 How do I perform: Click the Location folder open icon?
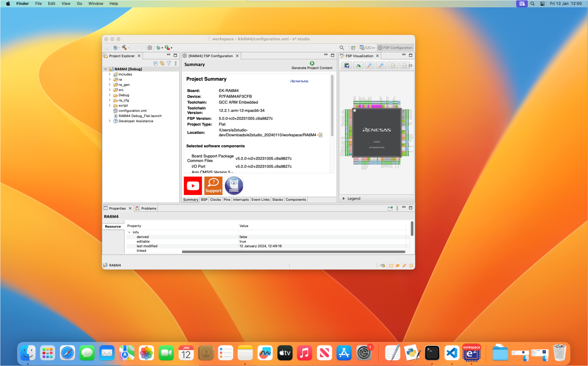pos(320,135)
